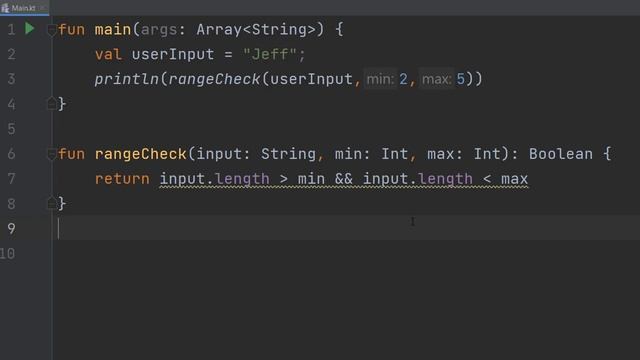Collapse the main function fold marker on line 1
Image resolution: width=640 pixels, height=360 pixels.
tap(51, 30)
